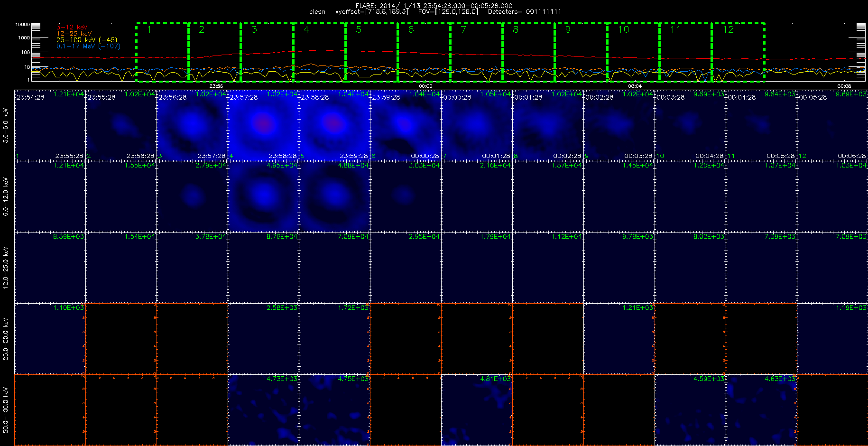Click the 23:54:28 start time label
This screenshot has height=446, width=868.
click(30, 97)
